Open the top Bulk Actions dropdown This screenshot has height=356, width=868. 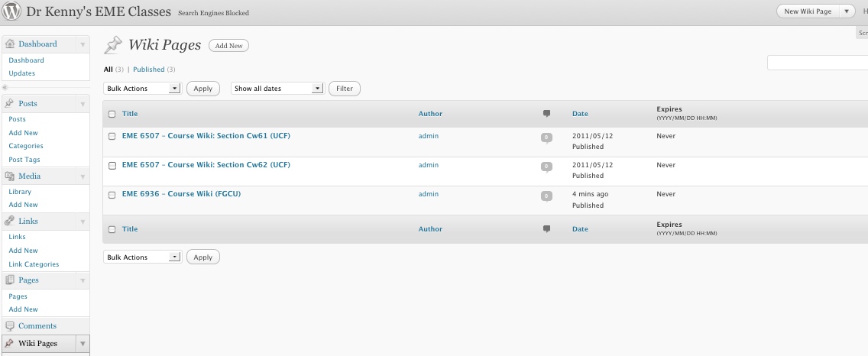click(x=142, y=89)
